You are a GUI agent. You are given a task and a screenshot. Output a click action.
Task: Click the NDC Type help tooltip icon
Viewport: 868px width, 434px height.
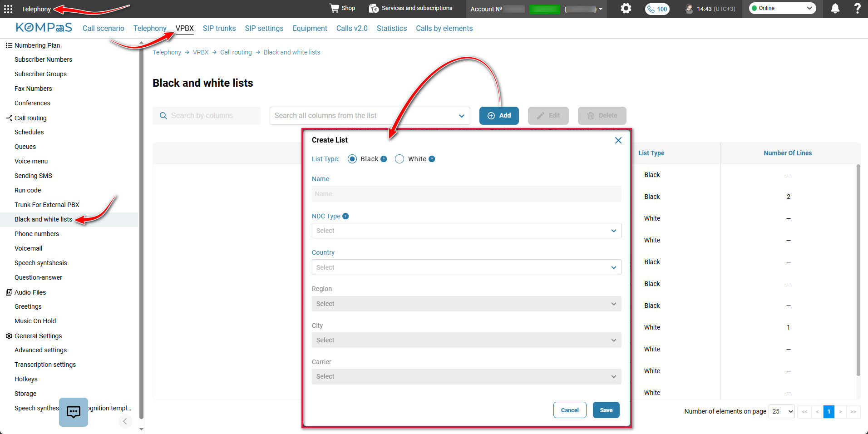coord(345,216)
